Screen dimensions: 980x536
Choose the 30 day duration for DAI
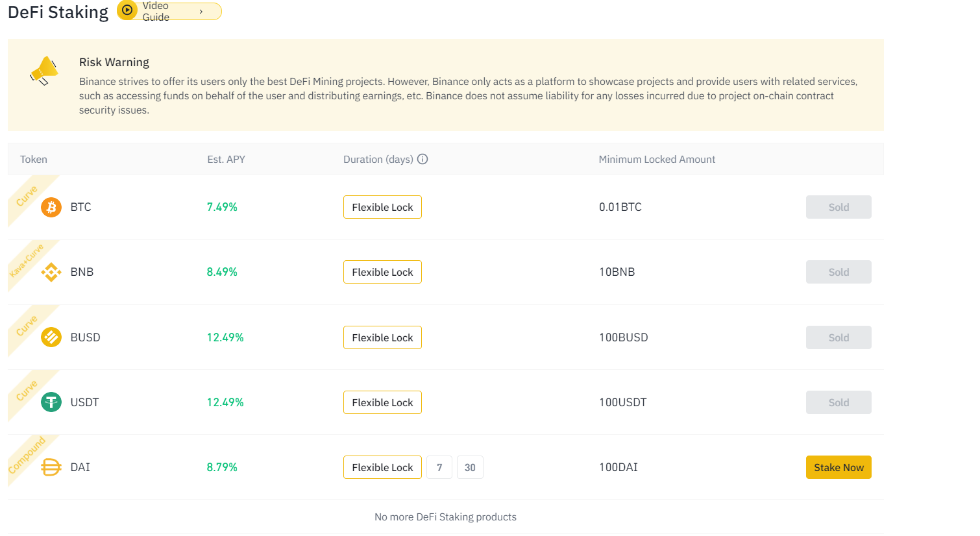(x=470, y=467)
